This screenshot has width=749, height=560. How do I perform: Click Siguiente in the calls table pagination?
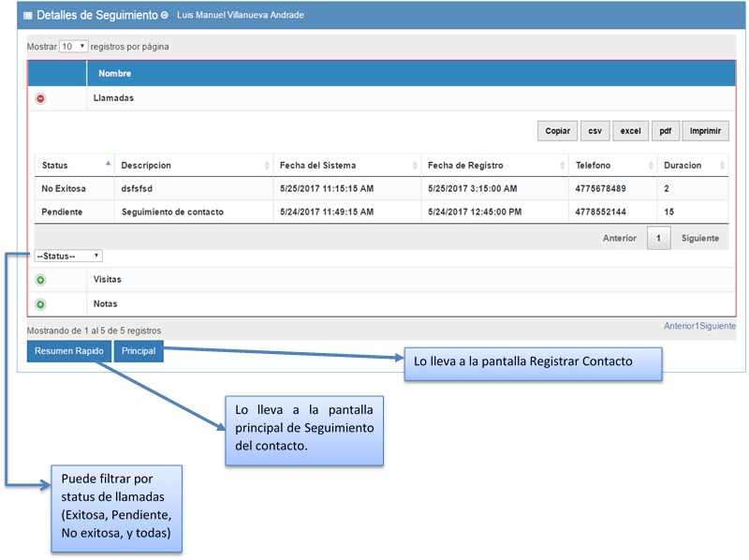click(699, 239)
